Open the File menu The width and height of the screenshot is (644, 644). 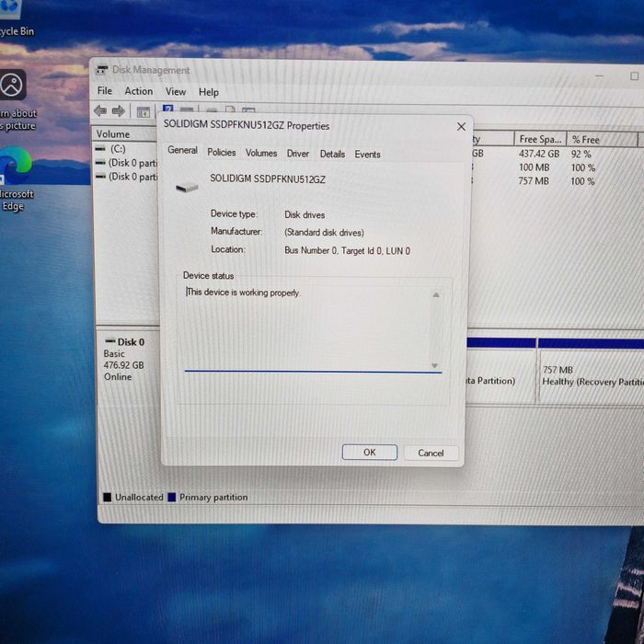click(105, 91)
